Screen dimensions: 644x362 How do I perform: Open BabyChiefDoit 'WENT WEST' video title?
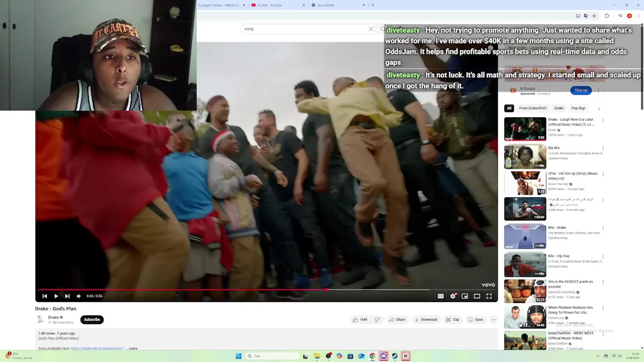(571, 335)
